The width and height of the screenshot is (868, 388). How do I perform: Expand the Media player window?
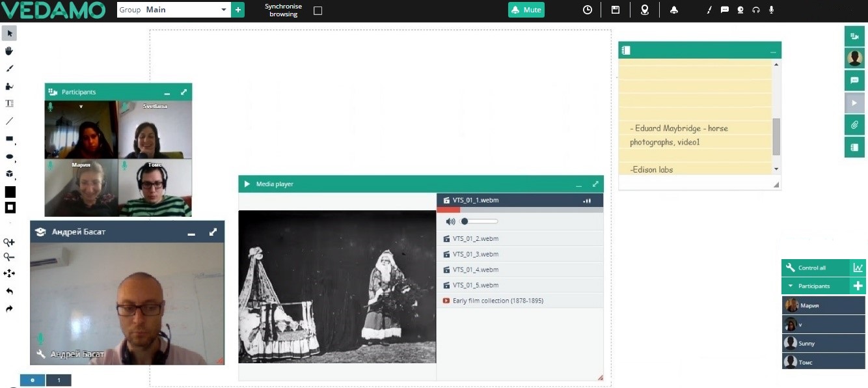(595, 184)
